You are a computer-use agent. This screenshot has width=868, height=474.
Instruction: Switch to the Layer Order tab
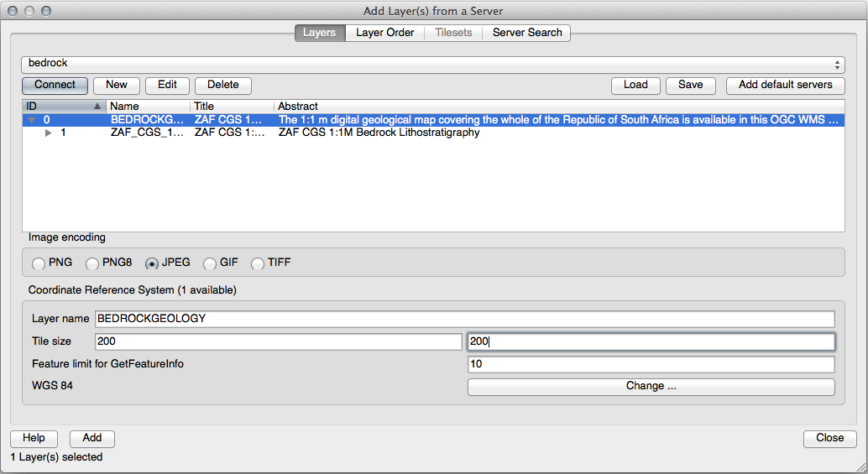[x=384, y=33]
